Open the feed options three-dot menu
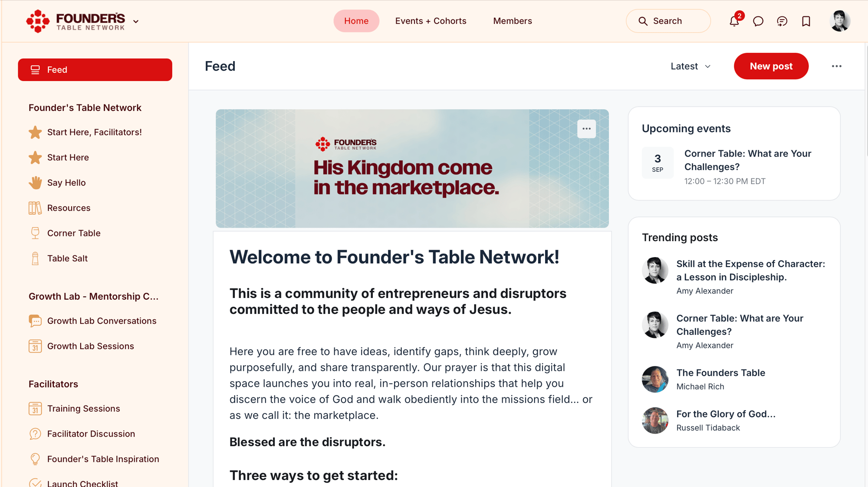868x487 pixels. [x=836, y=66]
